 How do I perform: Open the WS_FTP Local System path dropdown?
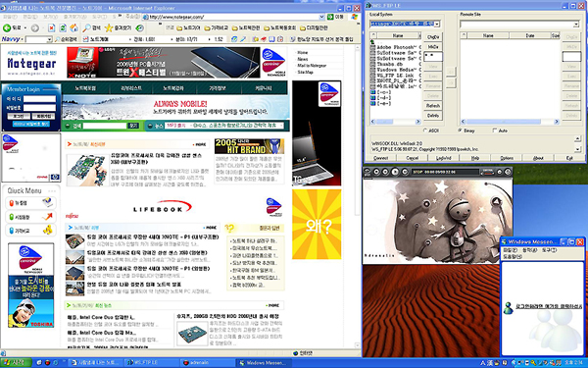click(x=437, y=24)
